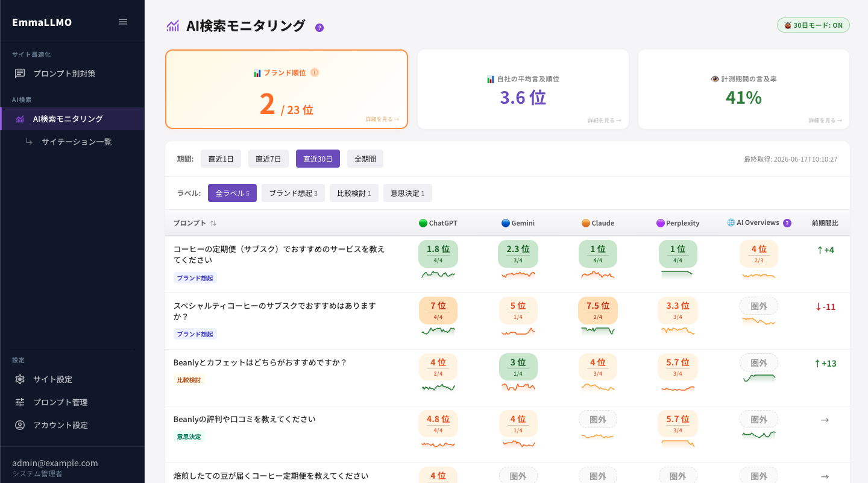Click bar chart icon in 自社の平均言及順位 card

point(491,79)
